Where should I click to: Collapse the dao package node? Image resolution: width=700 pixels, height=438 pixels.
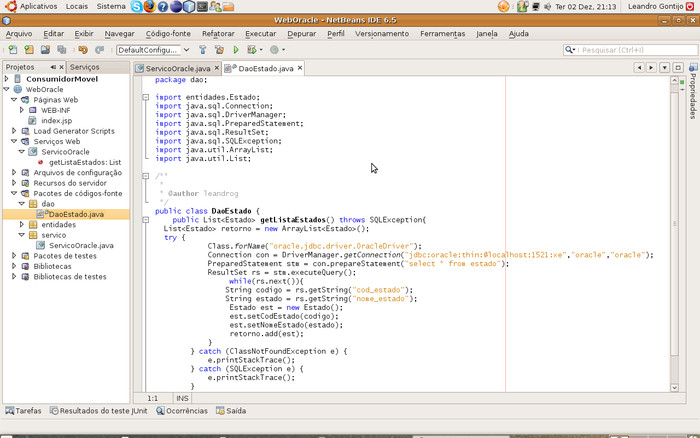[x=22, y=204]
